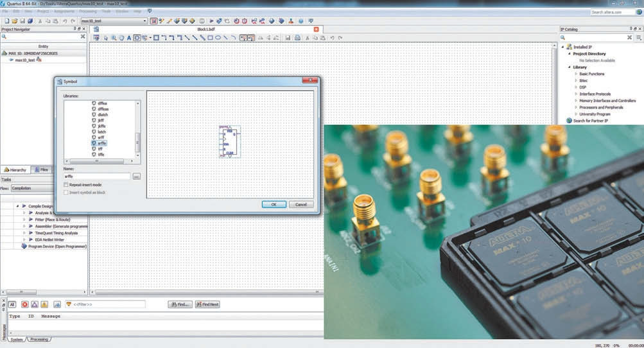
Task: Click the Open file folder icon
Action: (15, 21)
